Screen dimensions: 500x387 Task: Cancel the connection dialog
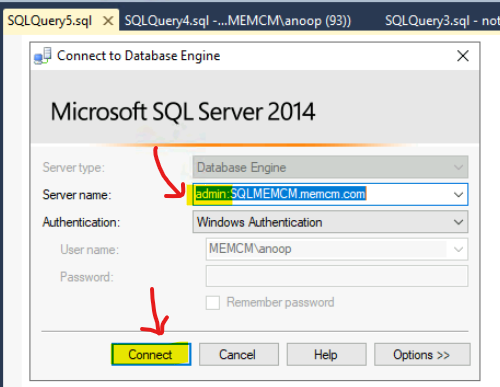pos(239,354)
